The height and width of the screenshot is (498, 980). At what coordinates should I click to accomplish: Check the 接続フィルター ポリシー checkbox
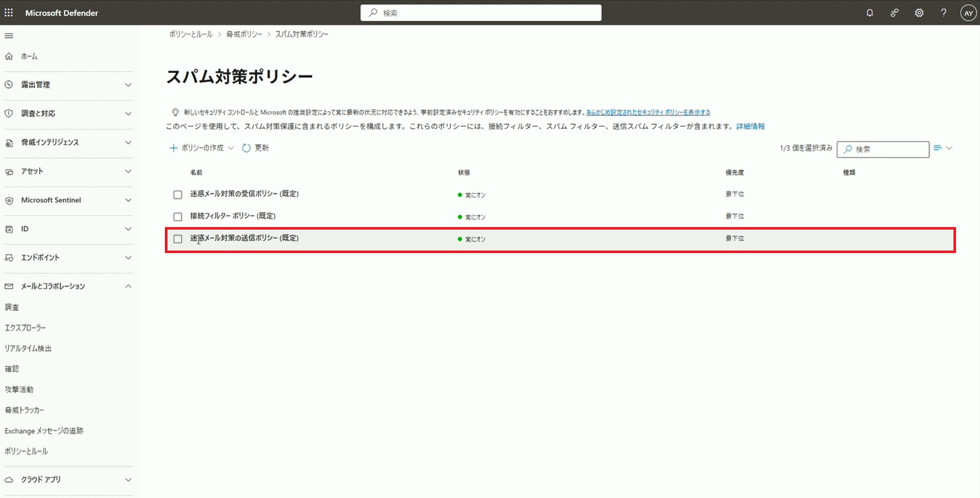click(x=178, y=217)
